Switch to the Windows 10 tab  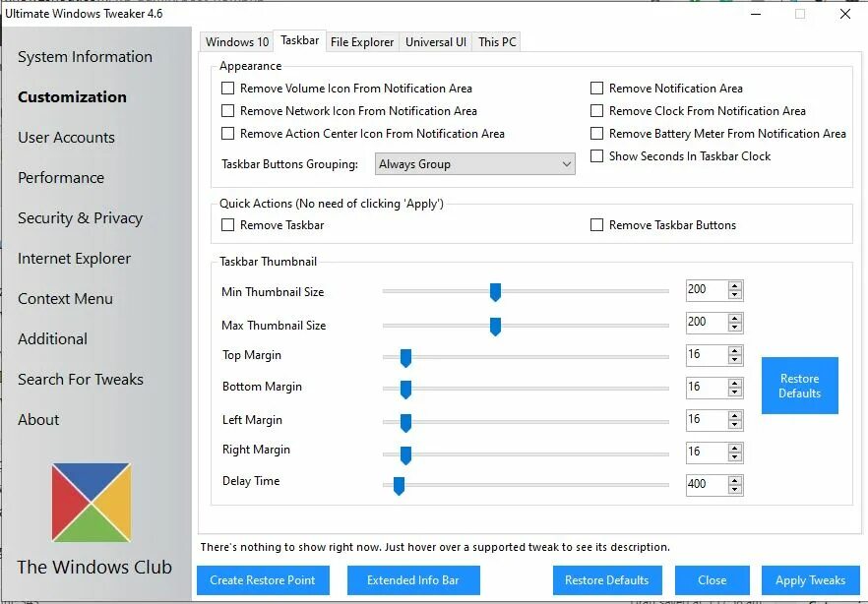tap(237, 42)
